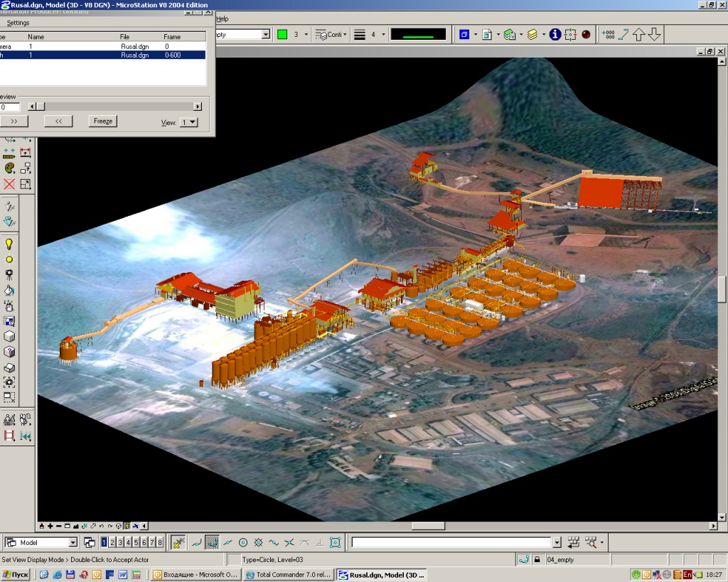Image resolution: width=728 pixels, height=582 pixels.
Task: Click the rewind animation preview tool
Action: (25, 436)
